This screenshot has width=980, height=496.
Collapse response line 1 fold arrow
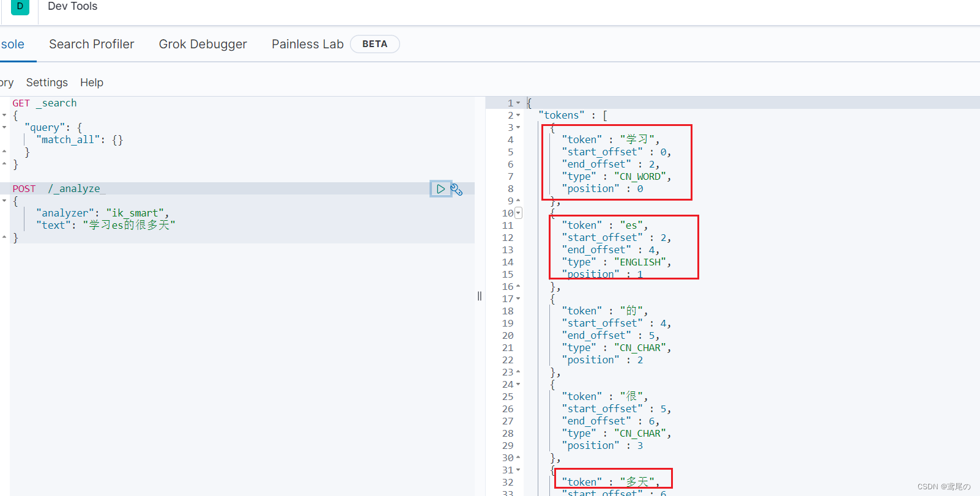[518, 103]
